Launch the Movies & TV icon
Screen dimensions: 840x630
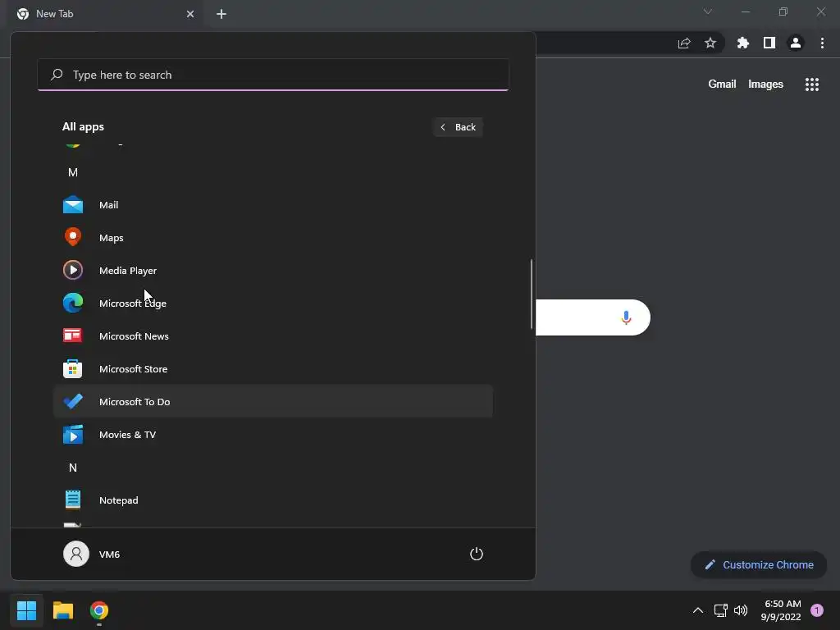[x=73, y=435]
